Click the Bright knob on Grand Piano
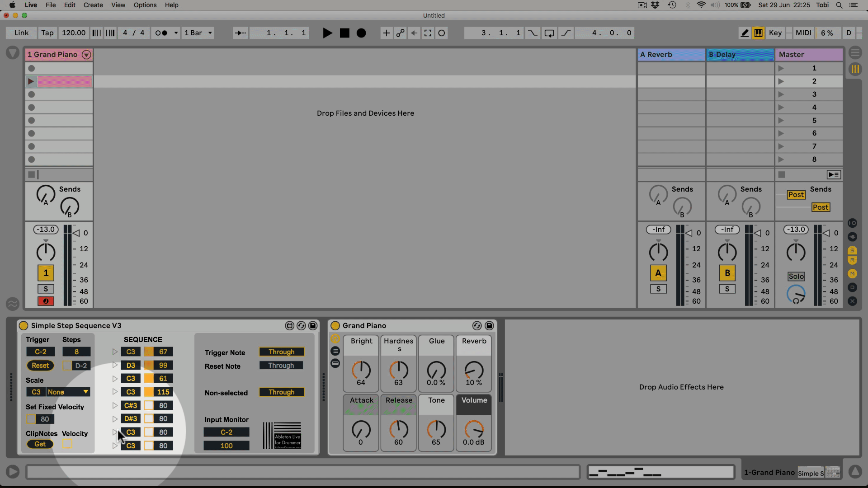Screen dimensions: 868x488 [x=361, y=370]
